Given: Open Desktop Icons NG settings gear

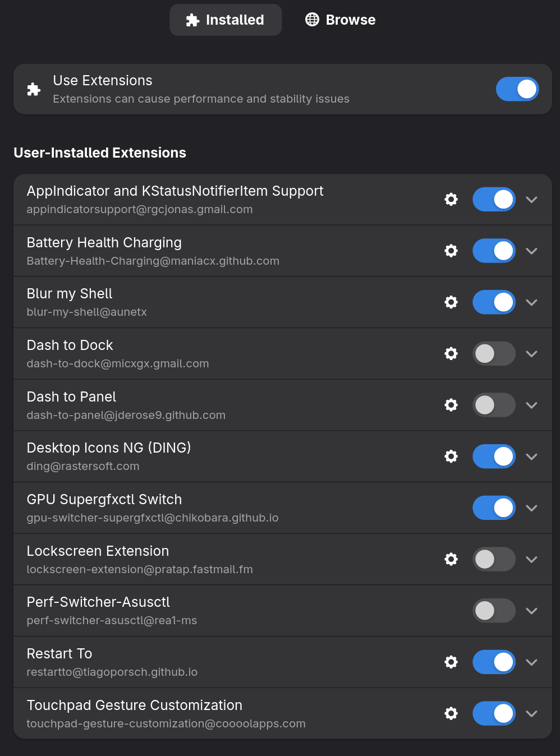Looking at the screenshot, I should point(451,457).
